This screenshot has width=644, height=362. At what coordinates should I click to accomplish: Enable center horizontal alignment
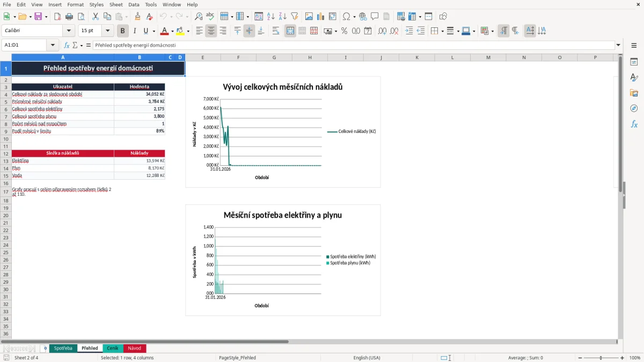click(211, 31)
